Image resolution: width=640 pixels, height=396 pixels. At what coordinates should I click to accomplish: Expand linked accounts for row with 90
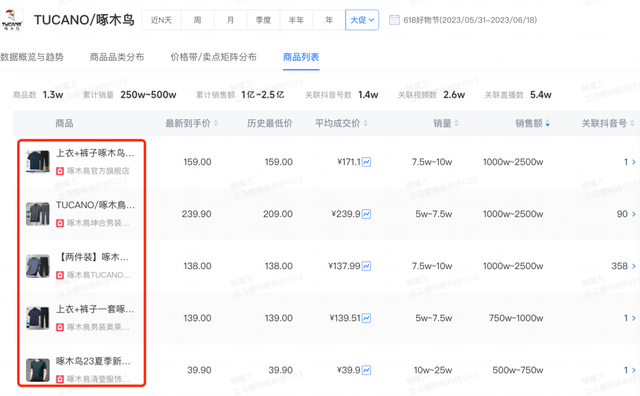(x=633, y=214)
